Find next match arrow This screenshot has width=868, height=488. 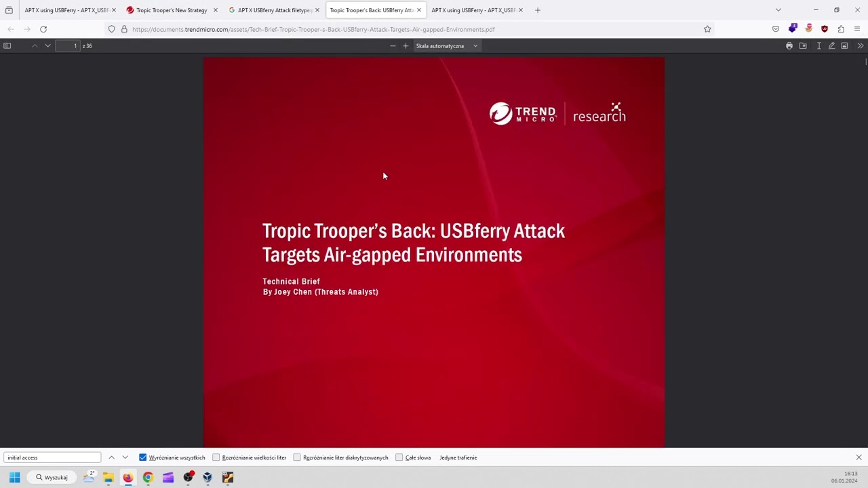tap(125, 457)
